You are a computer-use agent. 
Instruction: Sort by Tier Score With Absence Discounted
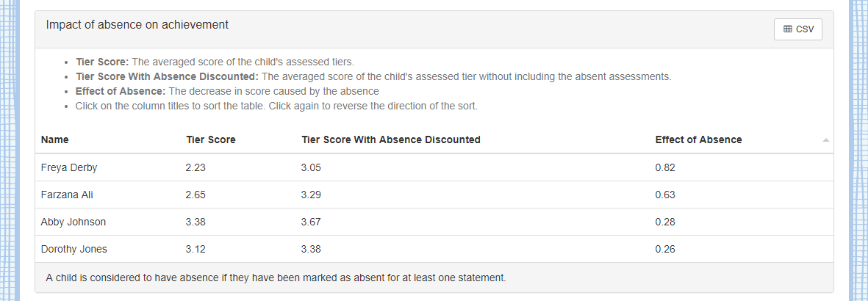(390, 139)
